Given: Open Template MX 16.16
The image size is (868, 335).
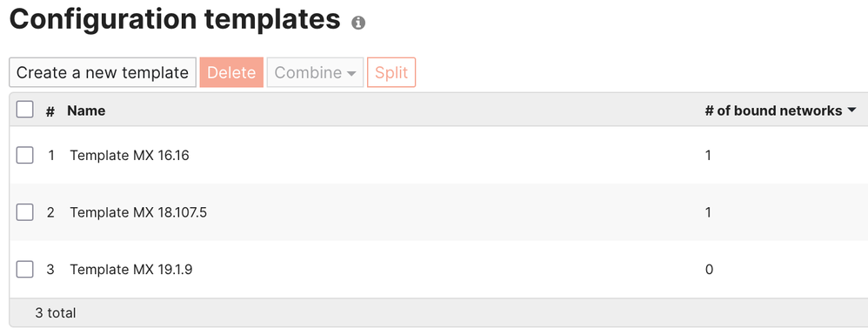Looking at the screenshot, I should (130, 156).
